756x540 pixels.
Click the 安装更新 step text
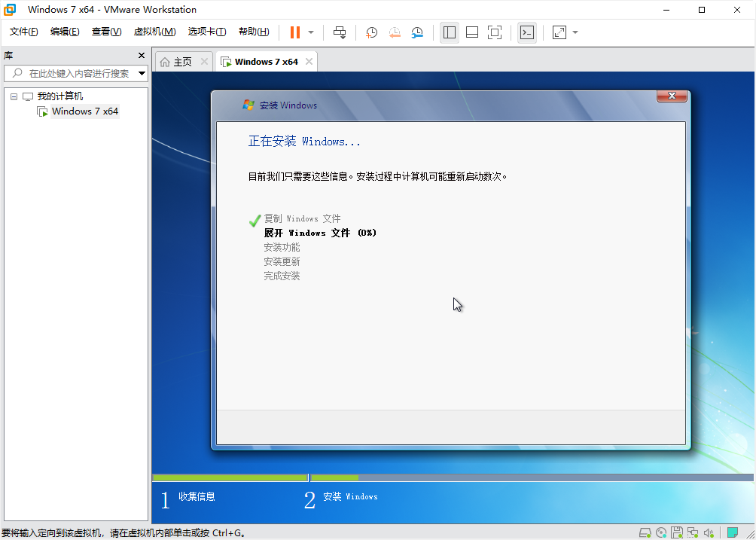click(282, 262)
